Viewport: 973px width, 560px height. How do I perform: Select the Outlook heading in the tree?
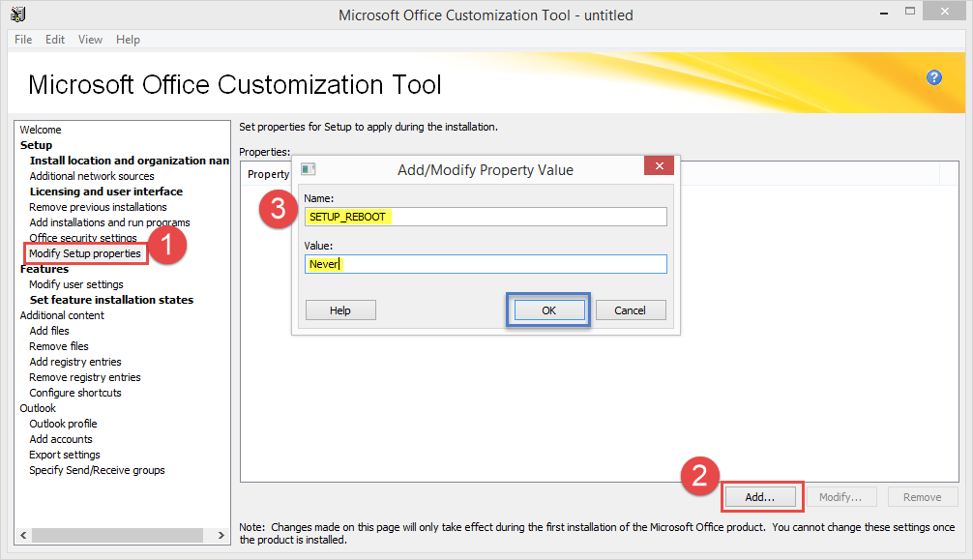pyautogui.click(x=38, y=408)
